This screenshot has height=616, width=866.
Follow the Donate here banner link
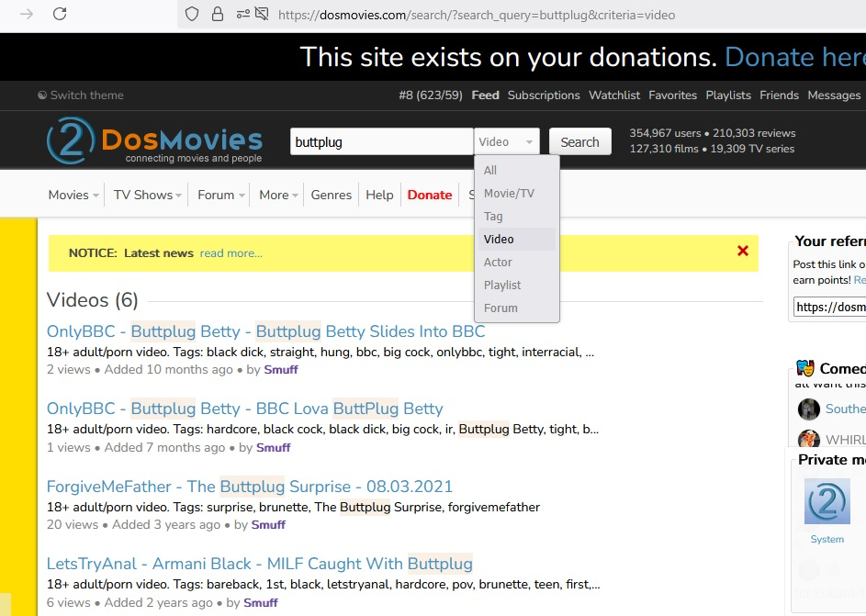tap(794, 57)
